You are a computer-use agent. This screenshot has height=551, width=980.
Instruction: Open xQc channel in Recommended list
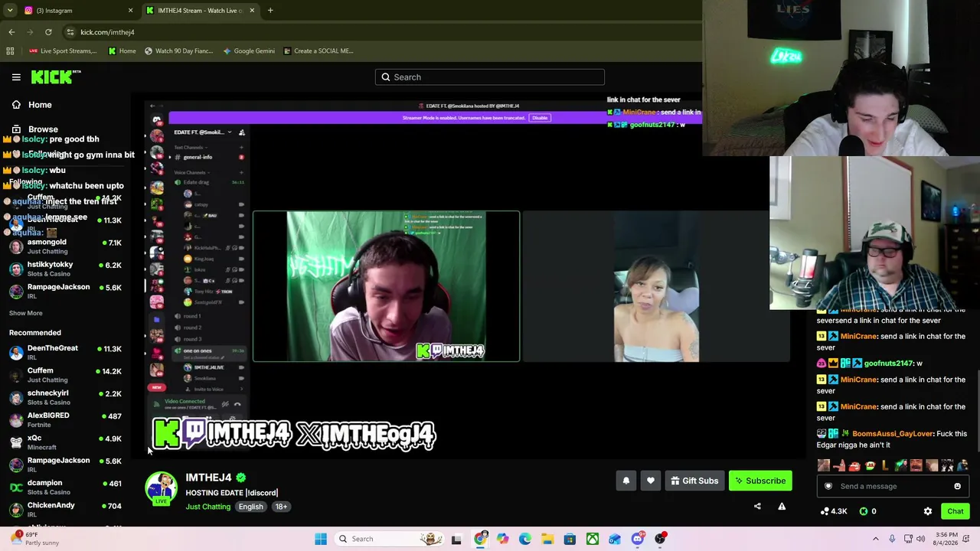65,442
